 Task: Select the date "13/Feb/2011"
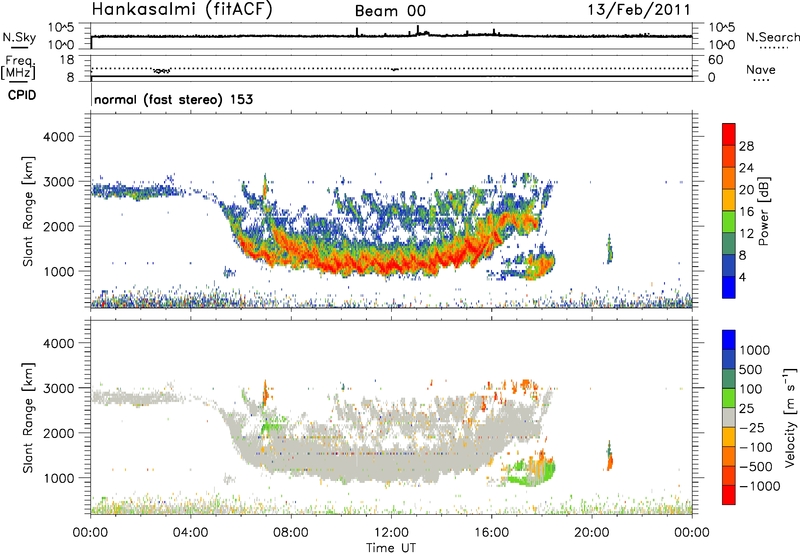pos(639,10)
